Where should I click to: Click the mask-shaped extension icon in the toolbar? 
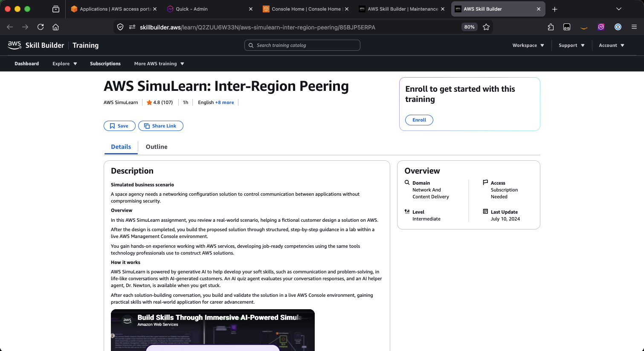coord(567,27)
